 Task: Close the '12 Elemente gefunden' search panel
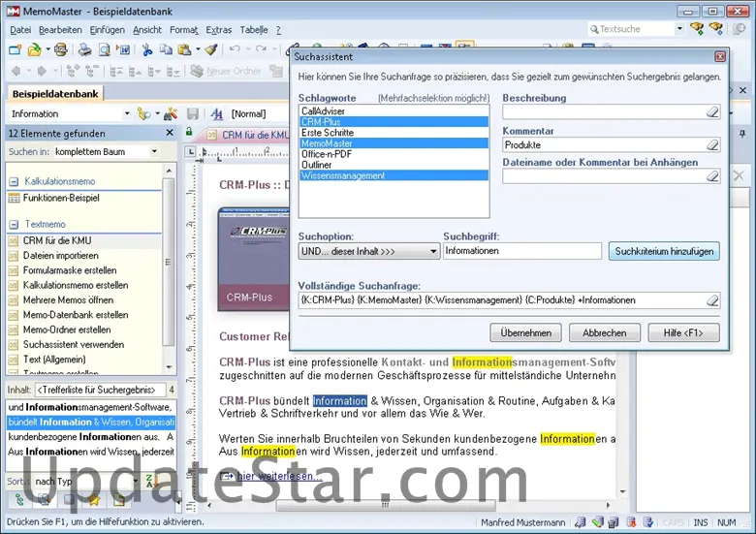pos(170,133)
